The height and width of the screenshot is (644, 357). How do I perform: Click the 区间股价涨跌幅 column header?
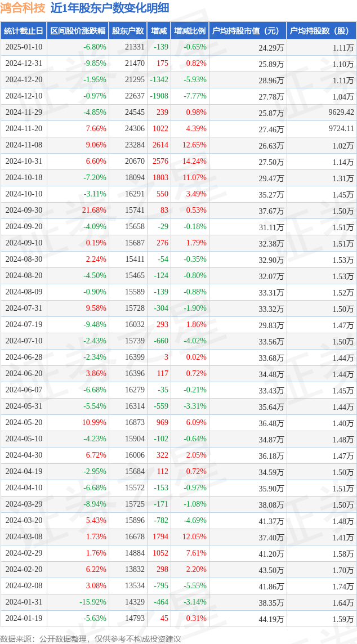tap(78, 31)
